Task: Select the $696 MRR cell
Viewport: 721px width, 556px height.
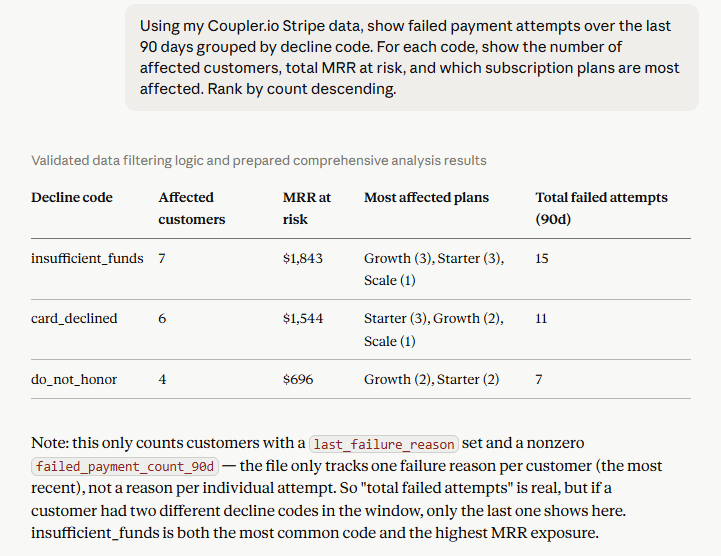Action: (x=298, y=379)
